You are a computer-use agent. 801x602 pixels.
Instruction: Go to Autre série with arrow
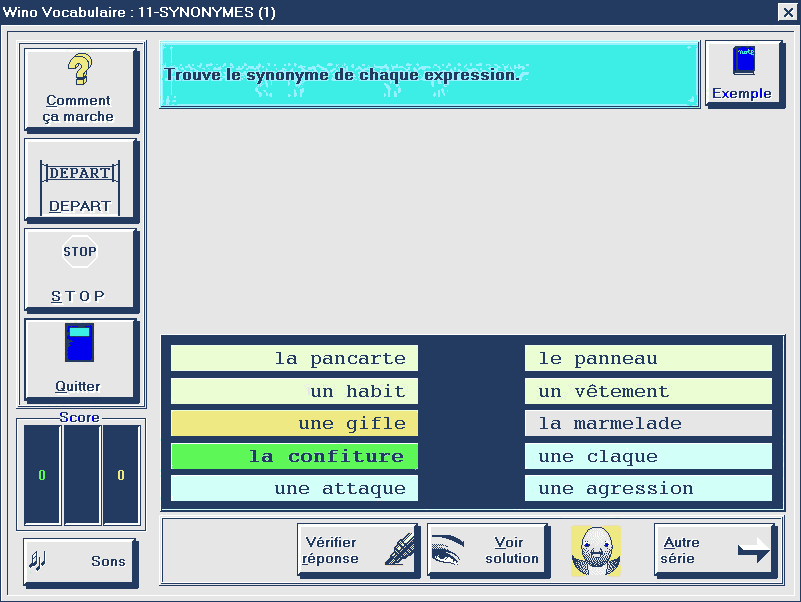(x=715, y=550)
